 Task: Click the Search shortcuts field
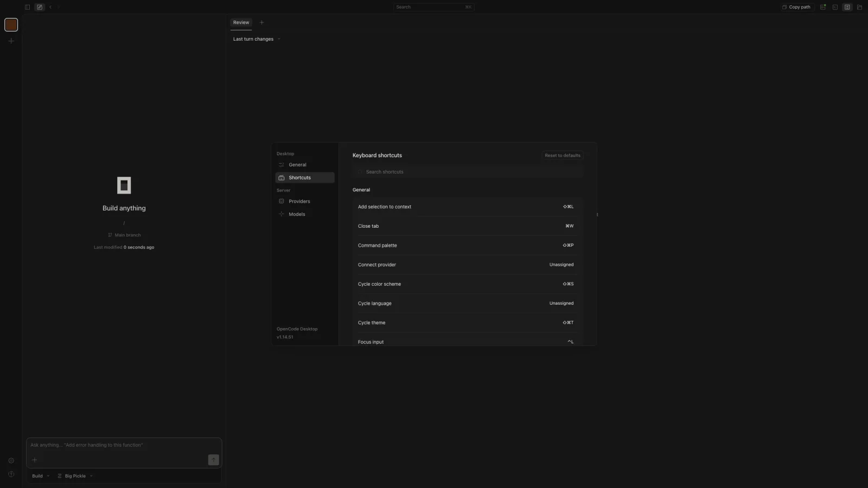pyautogui.click(x=468, y=172)
